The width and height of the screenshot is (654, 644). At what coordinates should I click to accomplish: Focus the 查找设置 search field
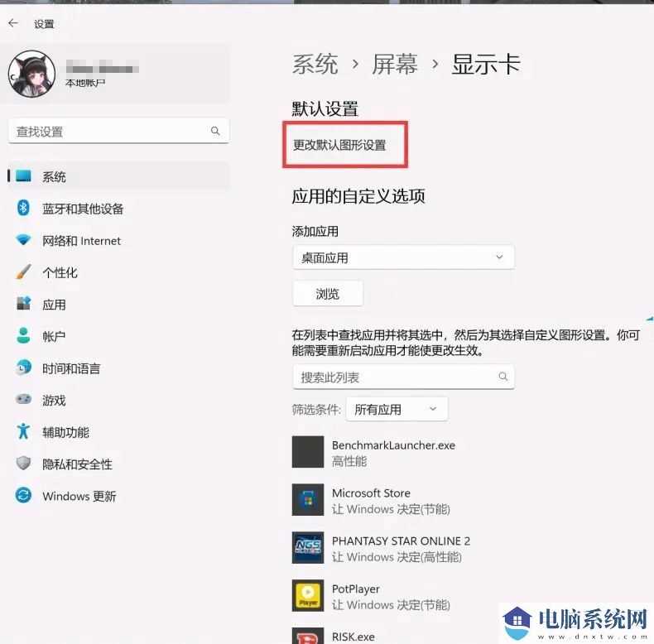pos(118,131)
